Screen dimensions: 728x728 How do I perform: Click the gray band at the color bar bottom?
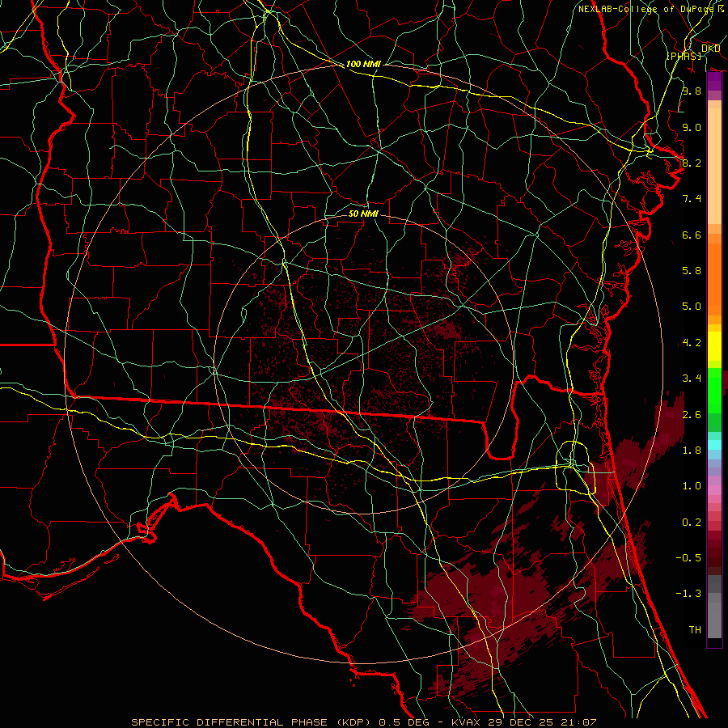tap(714, 620)
